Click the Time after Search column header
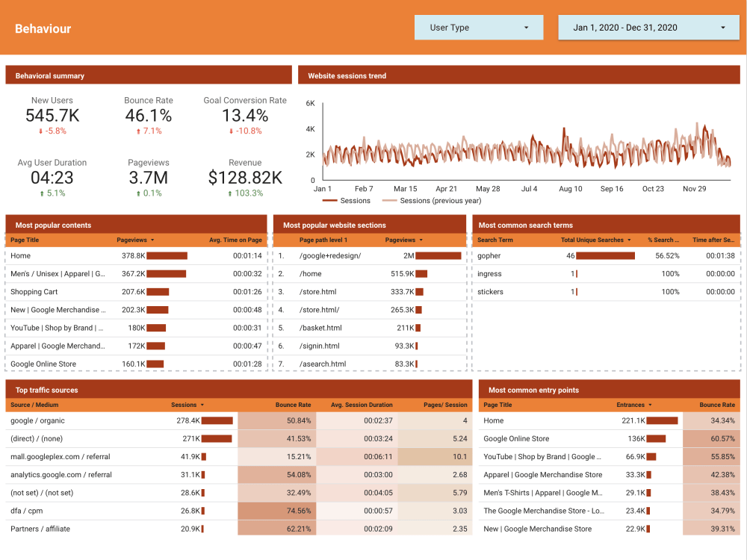Viewport: 747px width, 560px height. tap(713, 240)
